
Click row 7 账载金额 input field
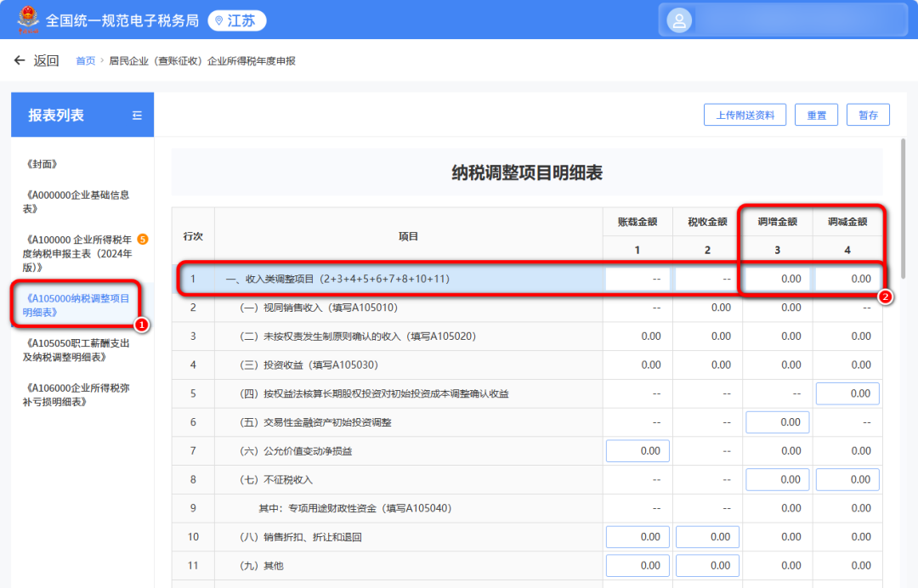tap(637, 451)
